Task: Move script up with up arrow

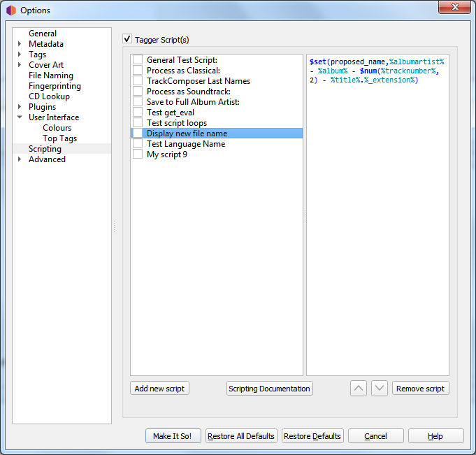Action: [359, 389]
